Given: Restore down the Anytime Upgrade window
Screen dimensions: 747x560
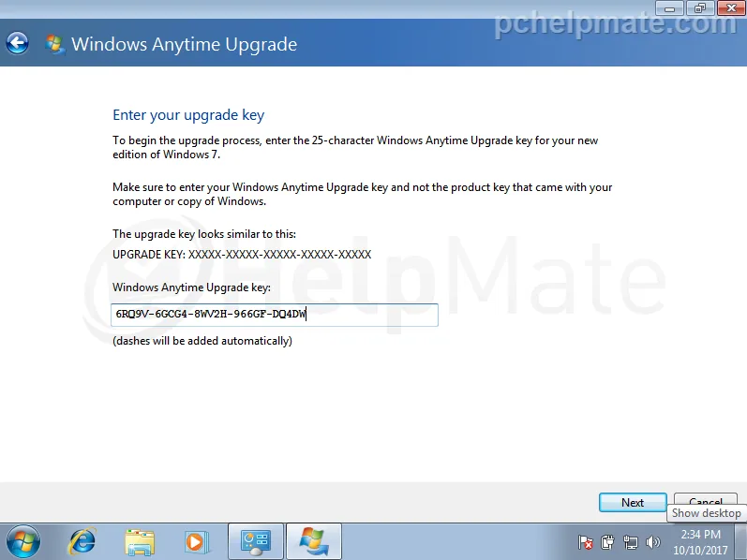Looking at the screenshot, I should click(700, 8).
